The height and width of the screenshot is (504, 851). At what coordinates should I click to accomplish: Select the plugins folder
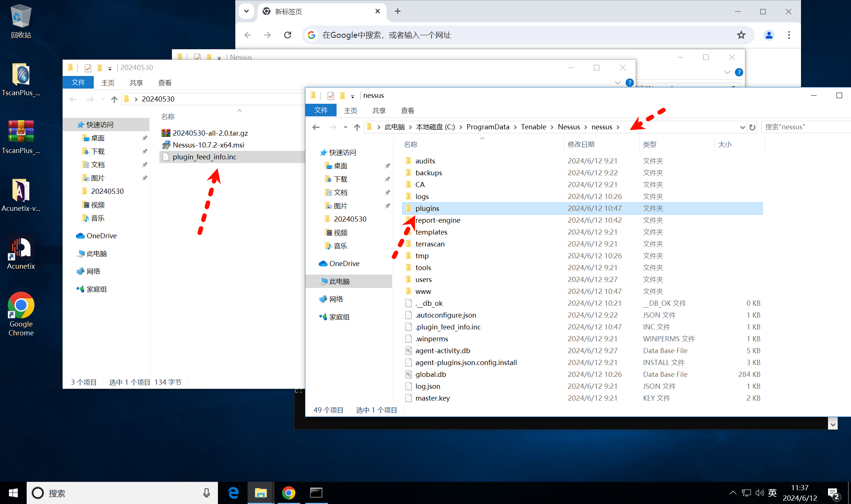click(x=582, y=208)
